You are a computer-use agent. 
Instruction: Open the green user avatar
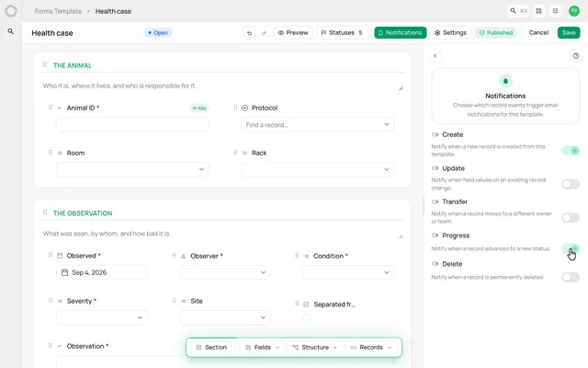click(573, 11)
